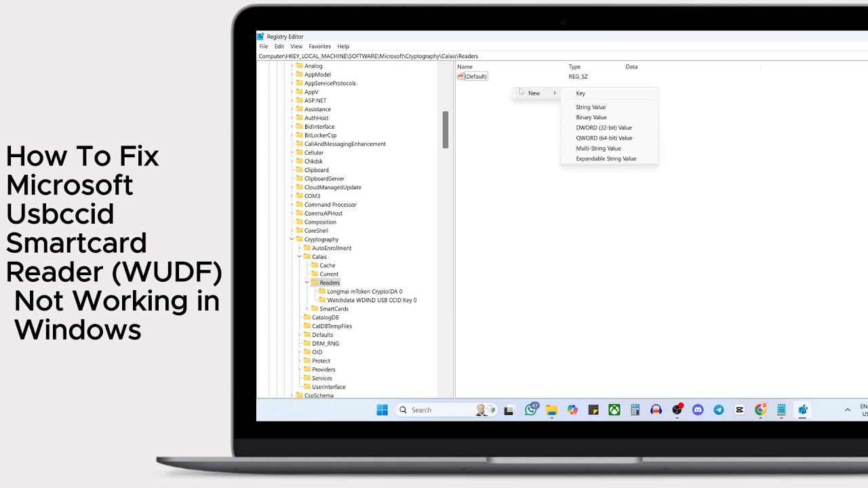Viewport: 868px width, 488px height.
Task: Select the Longmai mToken CryptoIDA 0 key
Action: coord(365,291)
